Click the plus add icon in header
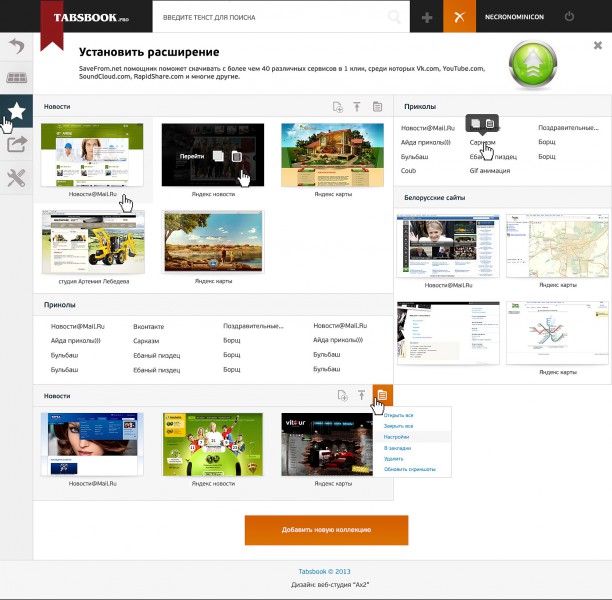The width and height of the screenshot is (612, 600). point(427,17)
